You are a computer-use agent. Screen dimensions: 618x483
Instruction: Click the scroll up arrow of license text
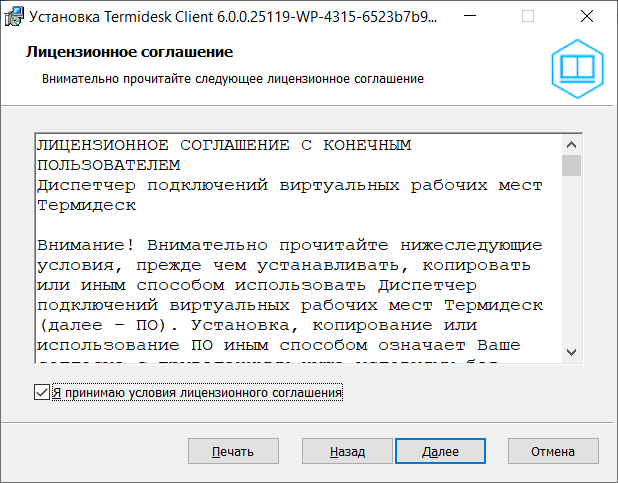pyautogui.click(x=571, y=142)
